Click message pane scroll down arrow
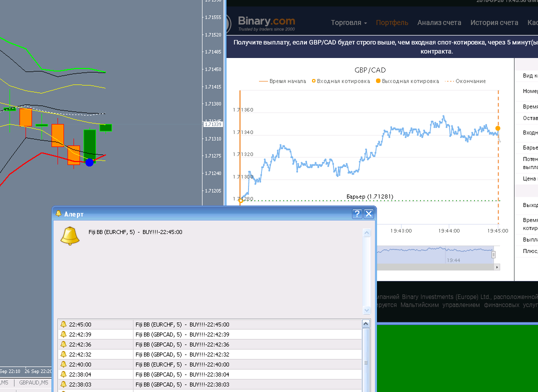Screen dimensions: 538x392 (x=367, y=310)
